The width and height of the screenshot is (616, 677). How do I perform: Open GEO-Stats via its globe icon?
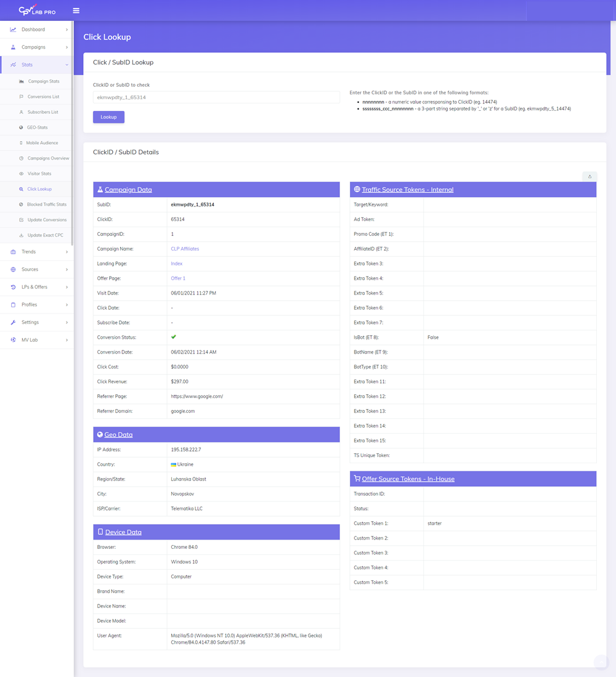[x=20, y=127]
